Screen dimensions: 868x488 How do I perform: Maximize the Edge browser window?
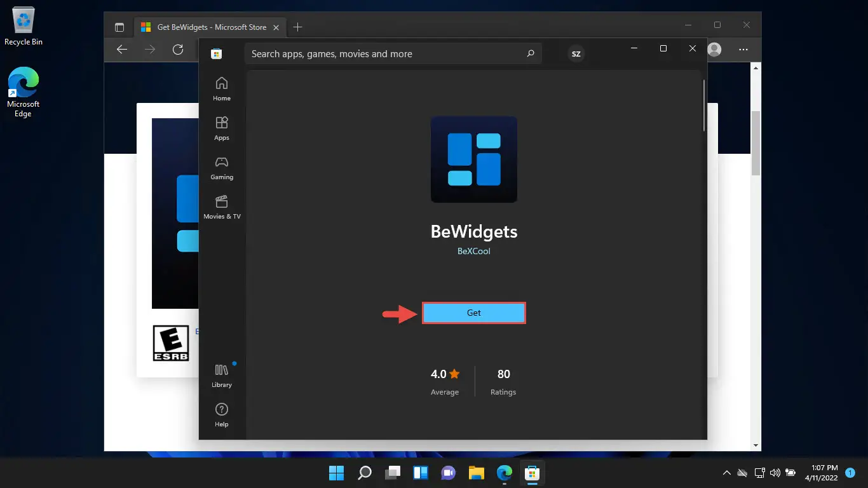(717, 25)
